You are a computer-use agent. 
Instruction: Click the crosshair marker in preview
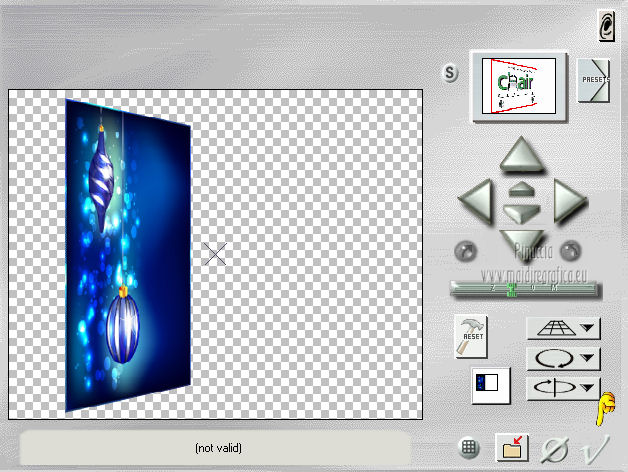coord(215,254)
